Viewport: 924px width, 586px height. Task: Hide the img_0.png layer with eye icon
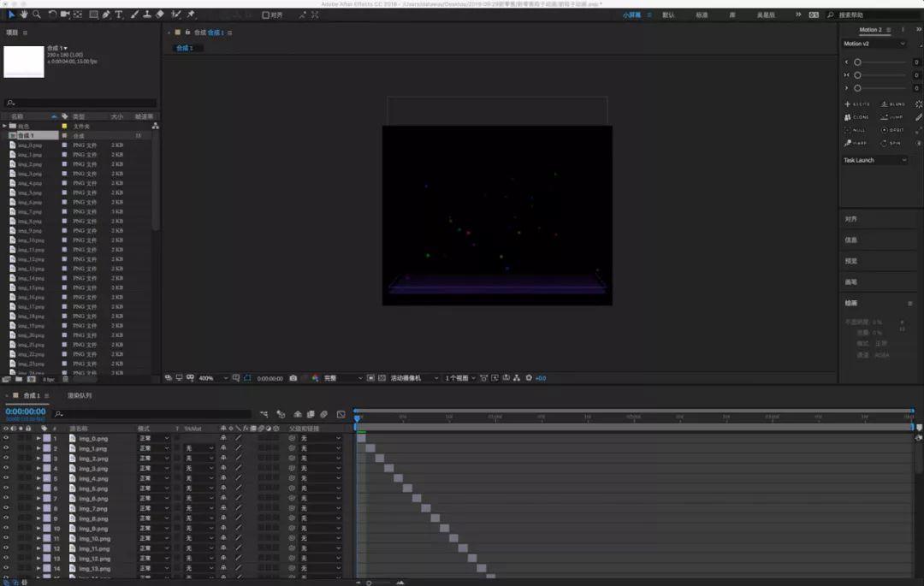6,438
